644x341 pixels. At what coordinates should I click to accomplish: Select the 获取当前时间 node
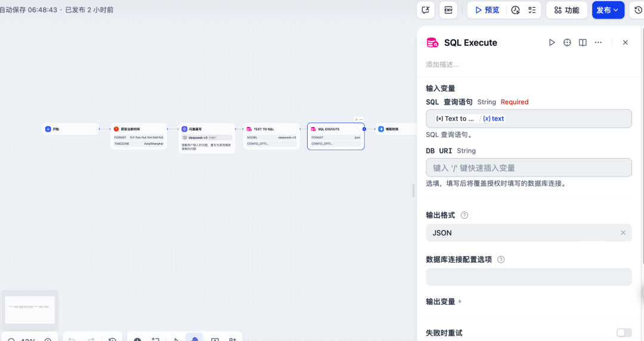(x=139, y=136)
